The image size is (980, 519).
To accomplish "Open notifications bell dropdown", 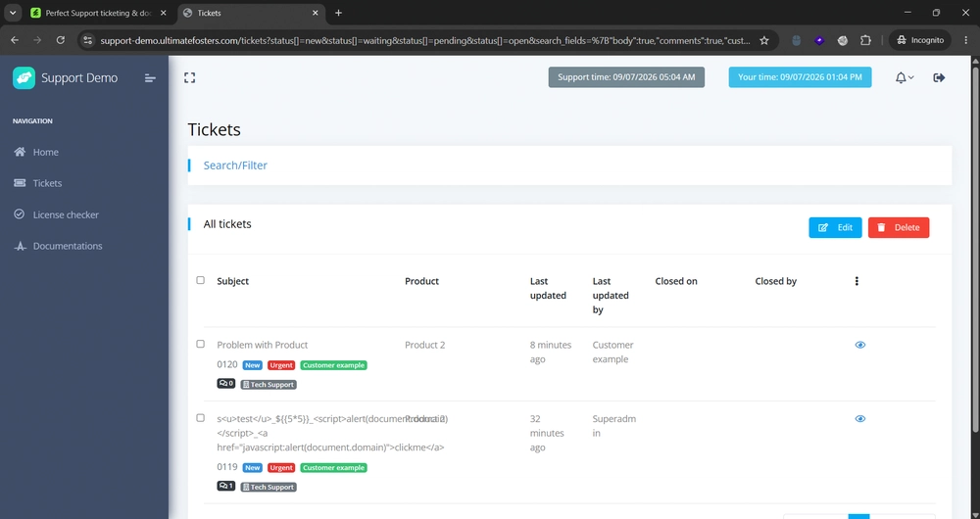I will coord(904,77).
